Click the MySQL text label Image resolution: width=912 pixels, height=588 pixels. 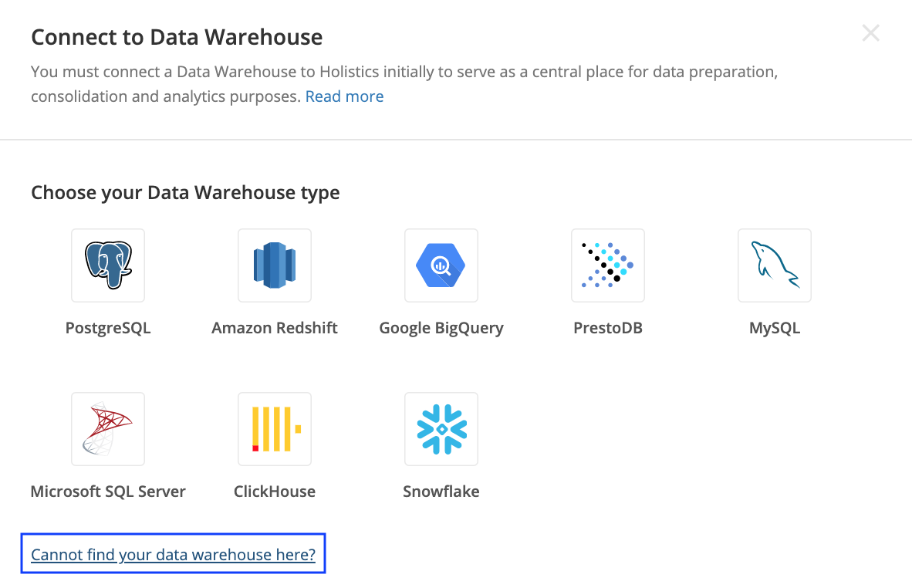coord(775,328)
